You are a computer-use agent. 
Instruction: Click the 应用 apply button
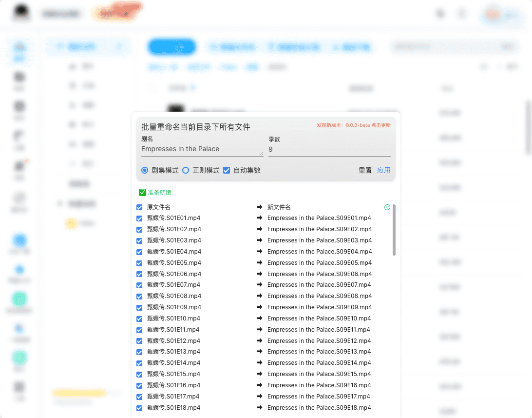(384, 170)
